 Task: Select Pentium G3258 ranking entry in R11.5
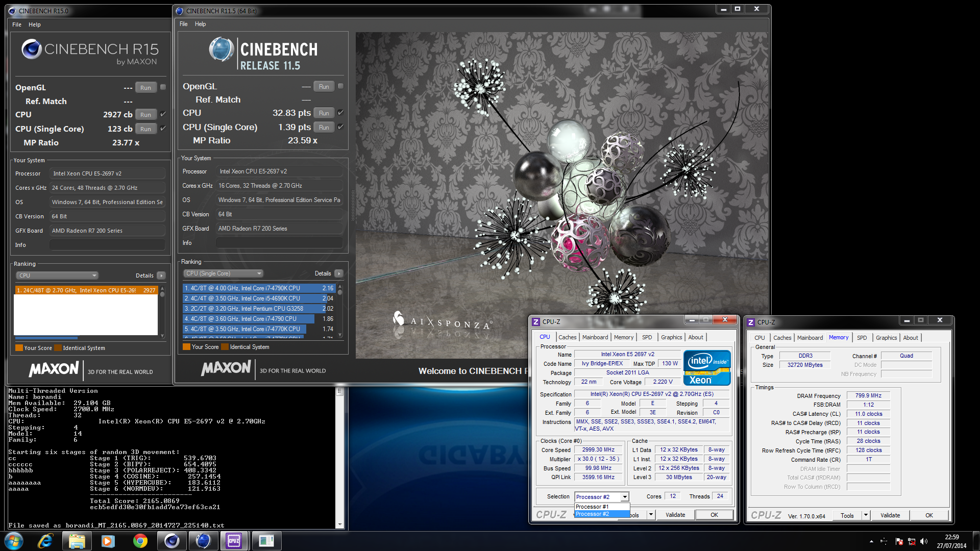coord(259,309)
